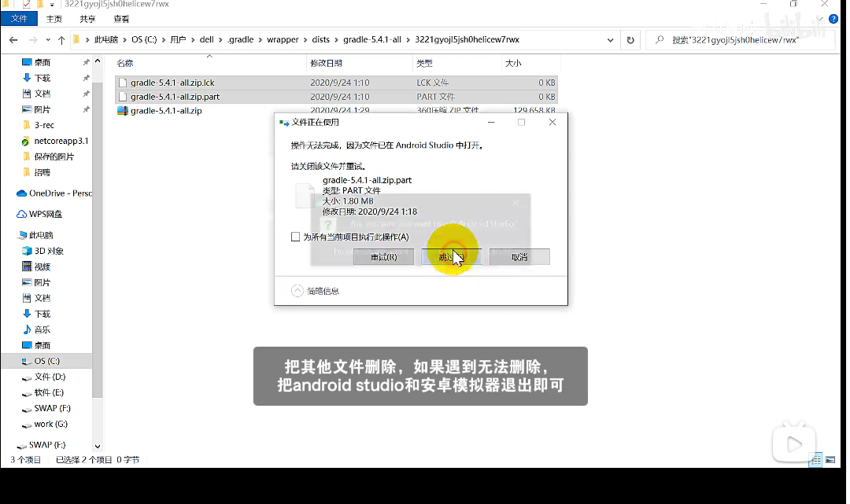
Task: Open the 3D 对象 folder icon
Action: pyautogui.click(x=27, y=251)
